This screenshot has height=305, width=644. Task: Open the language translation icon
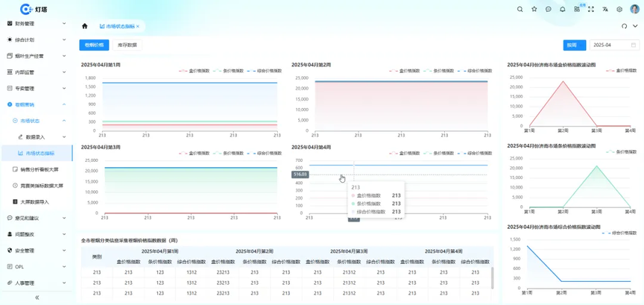(605, 9)
